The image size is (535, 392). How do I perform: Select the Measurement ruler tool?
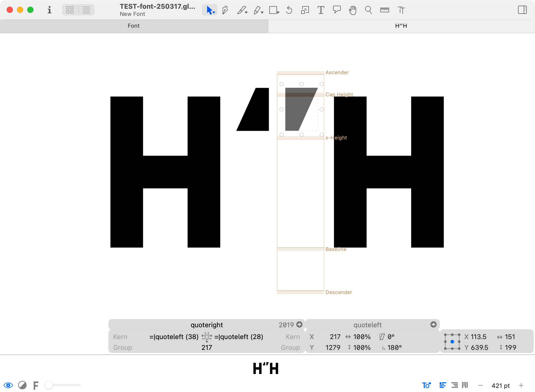pos(384,10)
